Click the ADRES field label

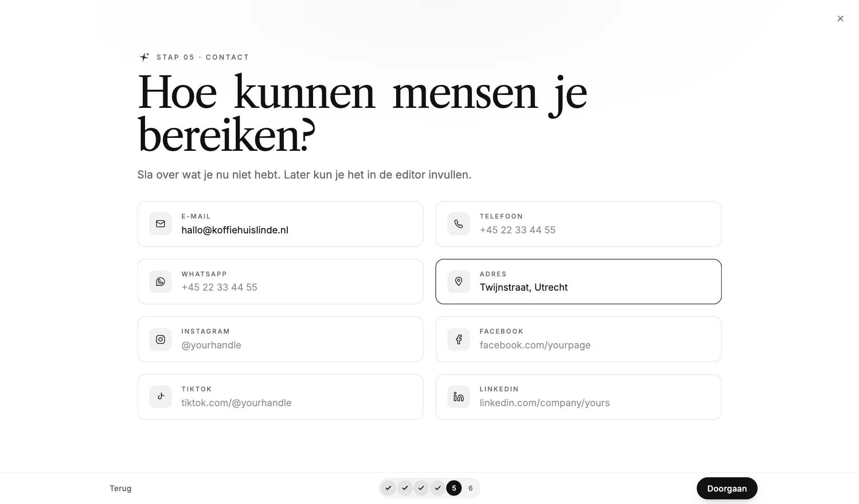[x=493, y=274]
